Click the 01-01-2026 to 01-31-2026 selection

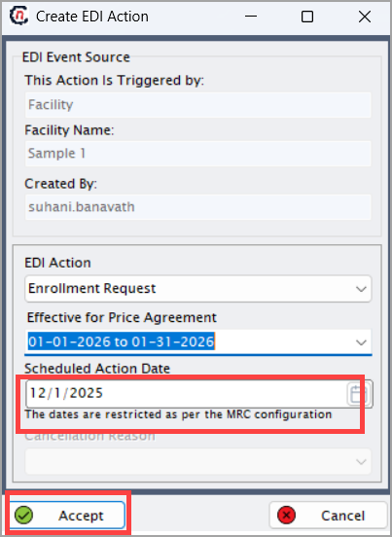click(x=122, y=341)
